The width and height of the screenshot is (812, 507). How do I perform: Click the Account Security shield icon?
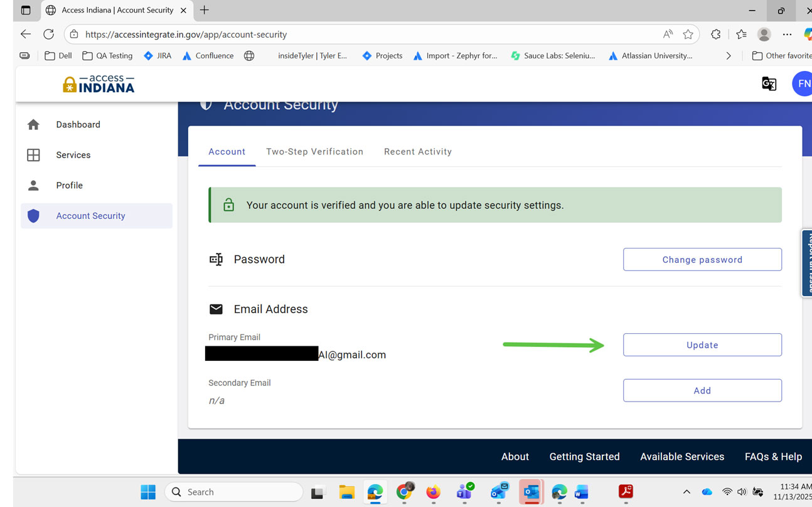click(x=33, y=216)
